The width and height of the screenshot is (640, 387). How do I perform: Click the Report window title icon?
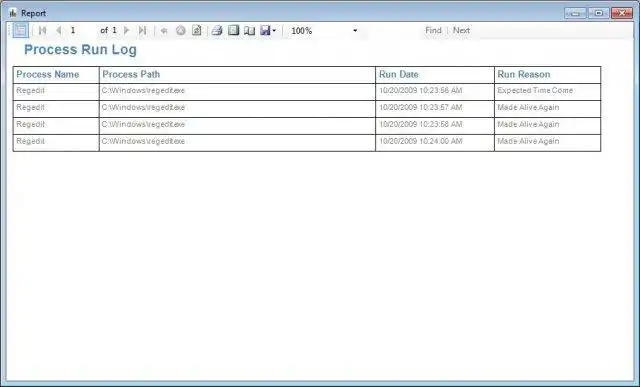point(13,13)
